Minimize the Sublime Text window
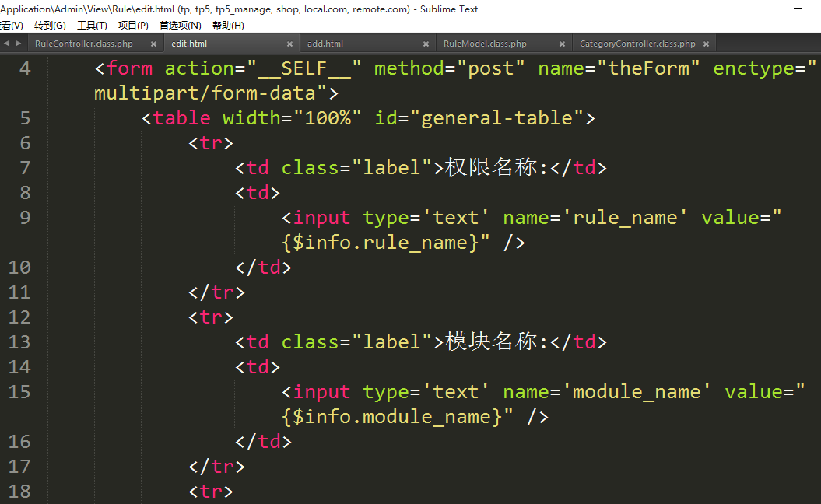This screenshot has height=504, width=821. click(798, 9)
